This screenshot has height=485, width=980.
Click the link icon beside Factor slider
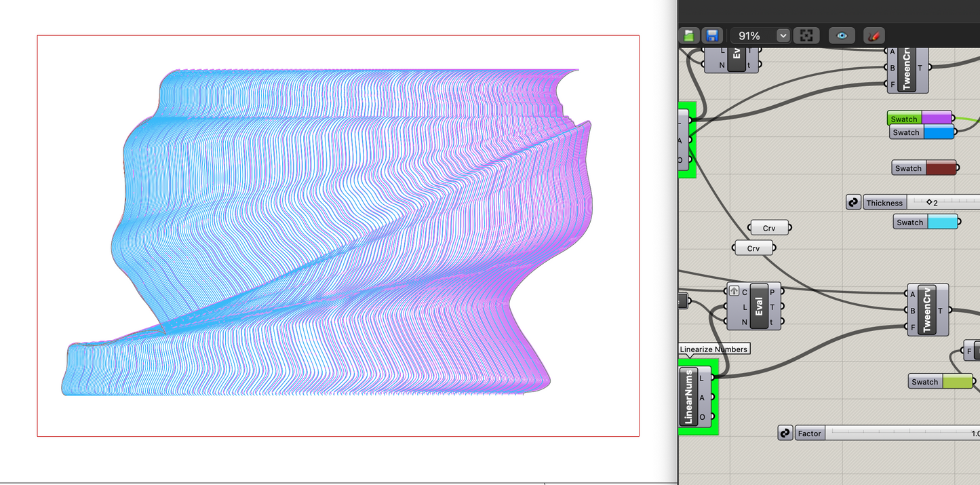(x=785, y=433)
